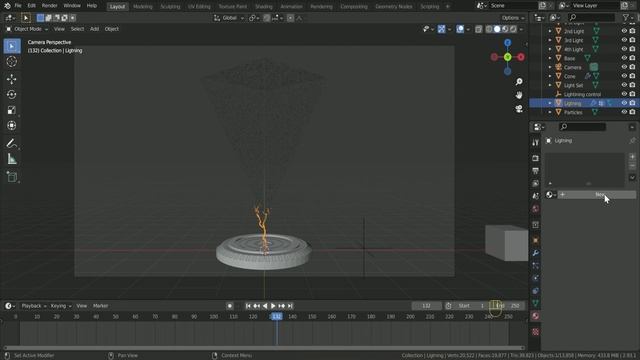Image resolution: width=640 pixels, height=360 pixels.
Task: Open the Object Mode dropdown
Action: tap(27, 29)
